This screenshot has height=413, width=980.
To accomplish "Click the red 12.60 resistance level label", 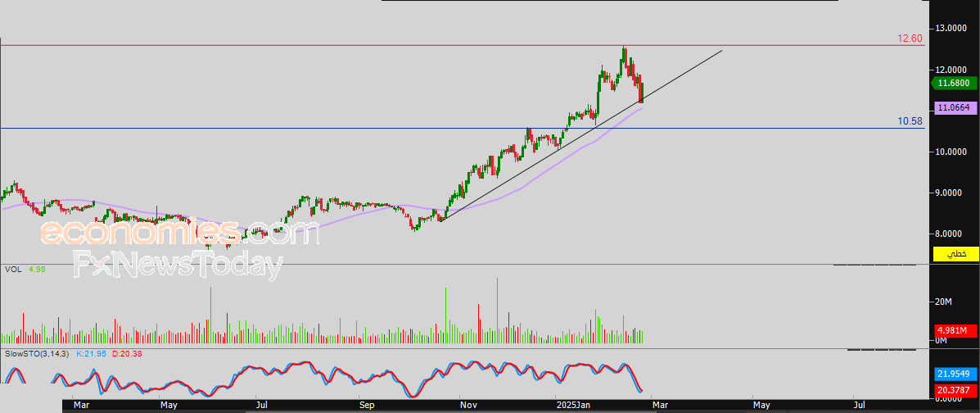I will (x=910, y=39).
